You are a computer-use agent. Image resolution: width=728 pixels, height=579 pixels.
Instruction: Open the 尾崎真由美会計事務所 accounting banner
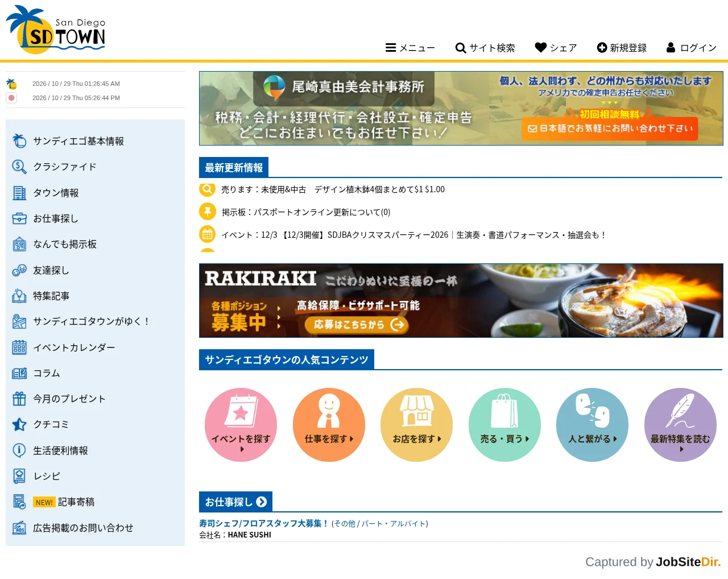tap(461, 108)
